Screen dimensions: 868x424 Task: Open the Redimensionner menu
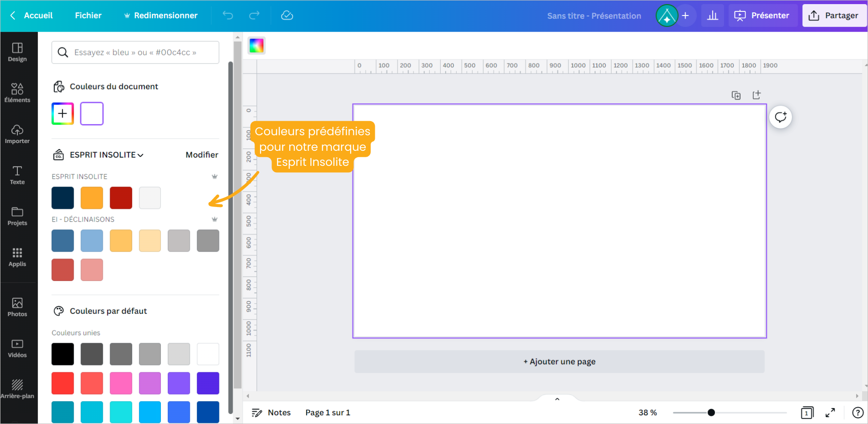click(x=161, y=16)
